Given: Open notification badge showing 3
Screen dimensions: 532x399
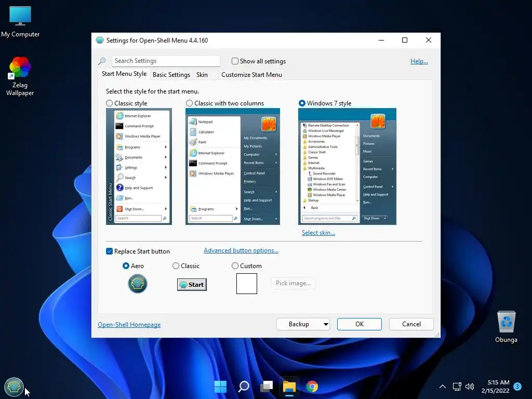Looking at the screenshot, I should (x=517, y=386).
